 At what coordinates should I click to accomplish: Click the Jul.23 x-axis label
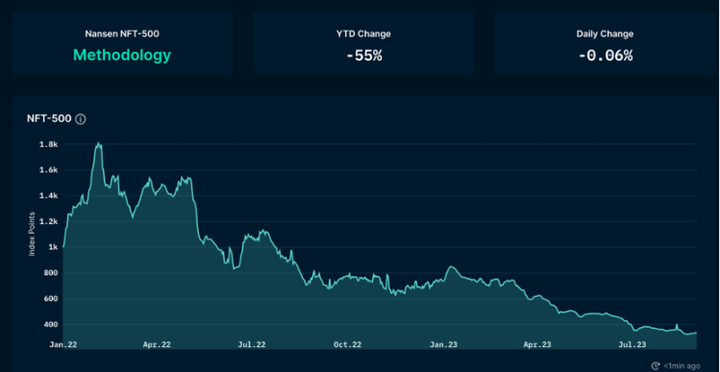(632, 344)
